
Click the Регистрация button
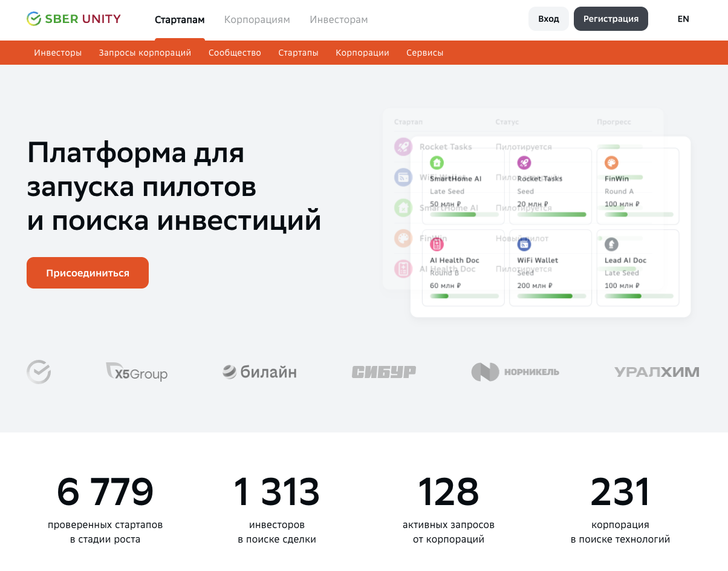click(x=611, y=19)
